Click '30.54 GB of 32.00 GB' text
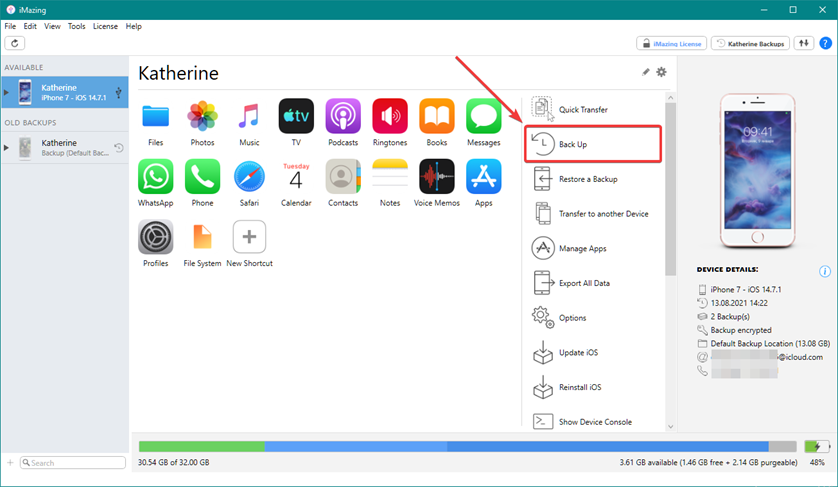 (173, 462)
